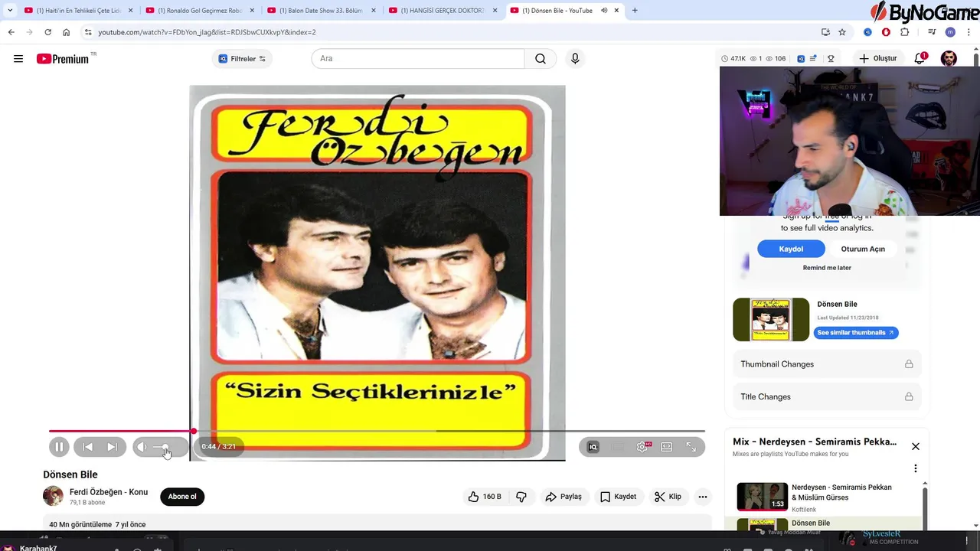This screenshot has height=551, width=980.
Task: Open media control music-note icon
Action: pos(932,32)
